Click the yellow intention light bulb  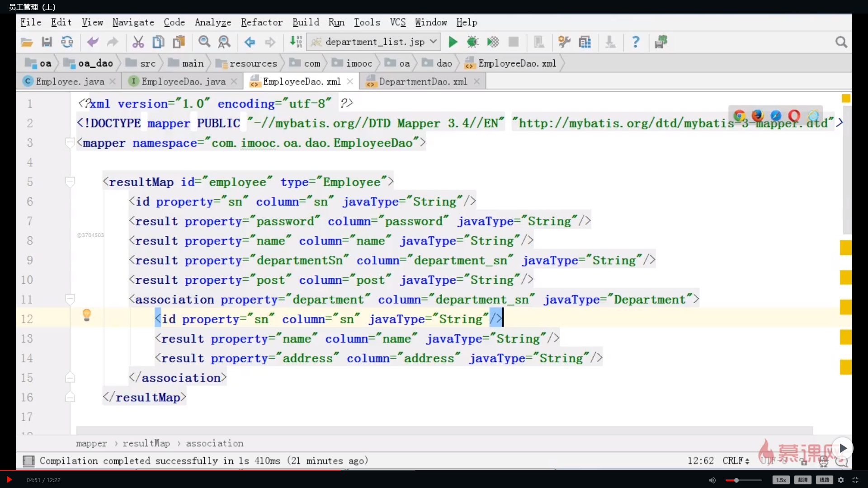(x=87, y=315)
